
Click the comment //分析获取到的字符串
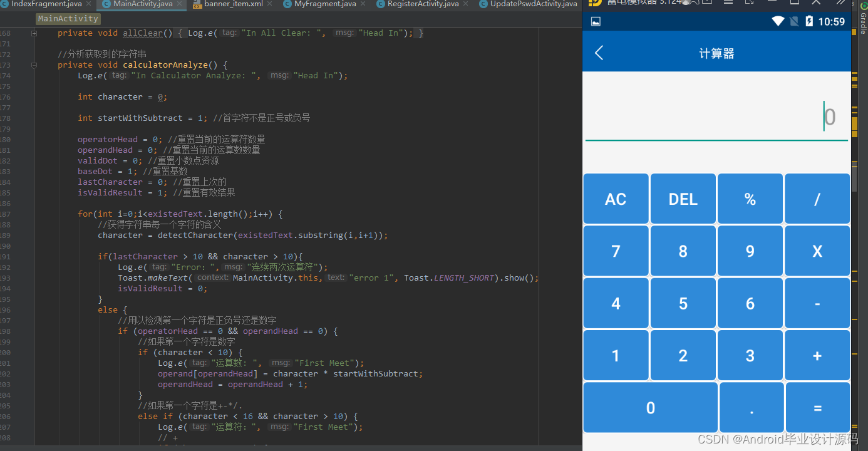(x=102, y=54)
